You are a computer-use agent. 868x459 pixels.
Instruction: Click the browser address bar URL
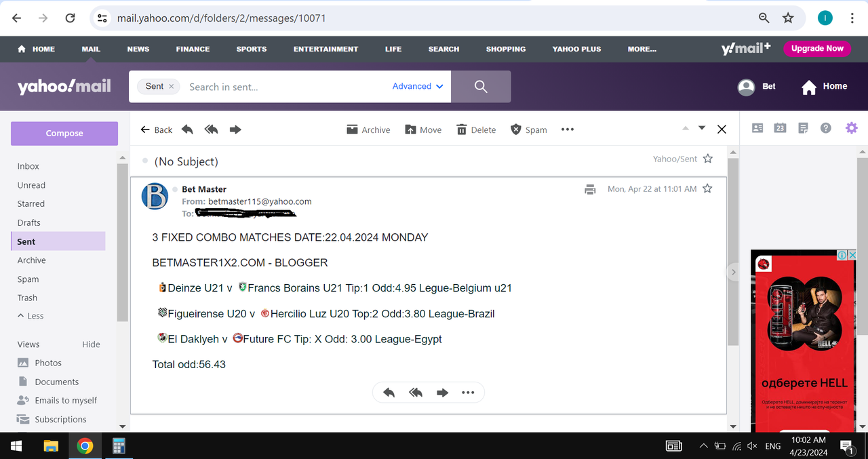222,18
